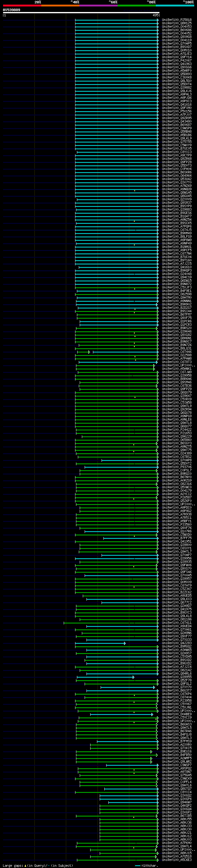Viewport: 197px width, 868px height.
Task: Select hit label UniRef100_A8HJ55
Action: 177,819
